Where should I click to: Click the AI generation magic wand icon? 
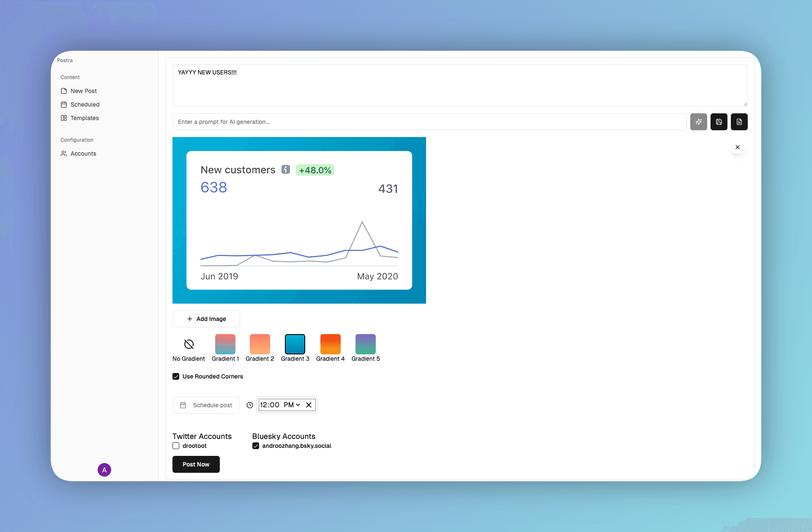pyautogui.click(x=699, y=122)
